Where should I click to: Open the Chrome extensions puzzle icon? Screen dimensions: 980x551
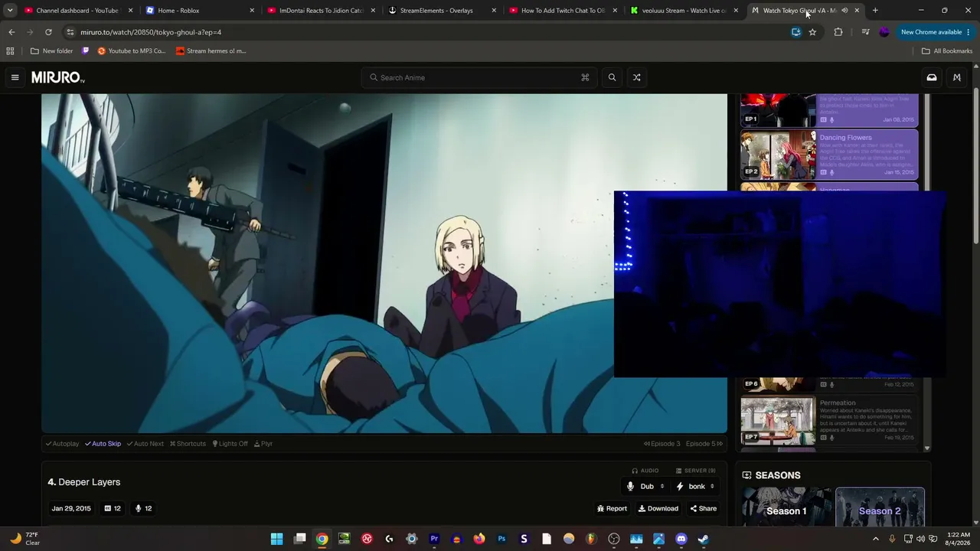coord(838,32)
